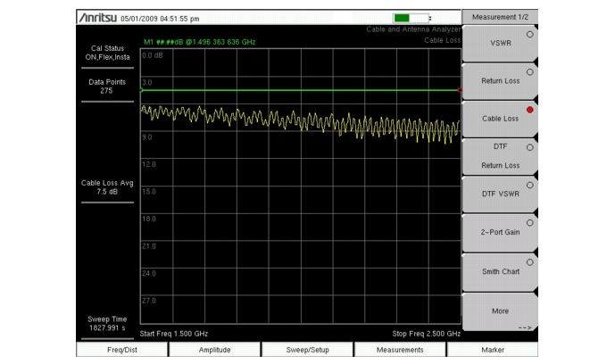Choose the 2-Port Gain measurement
The height and width of the screenshot is (364, 615).
pyautogui.click(x=499, y=232)
